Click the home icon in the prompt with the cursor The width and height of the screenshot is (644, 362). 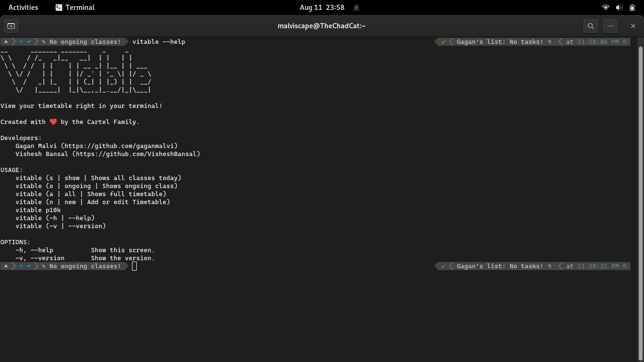point(21,266)
